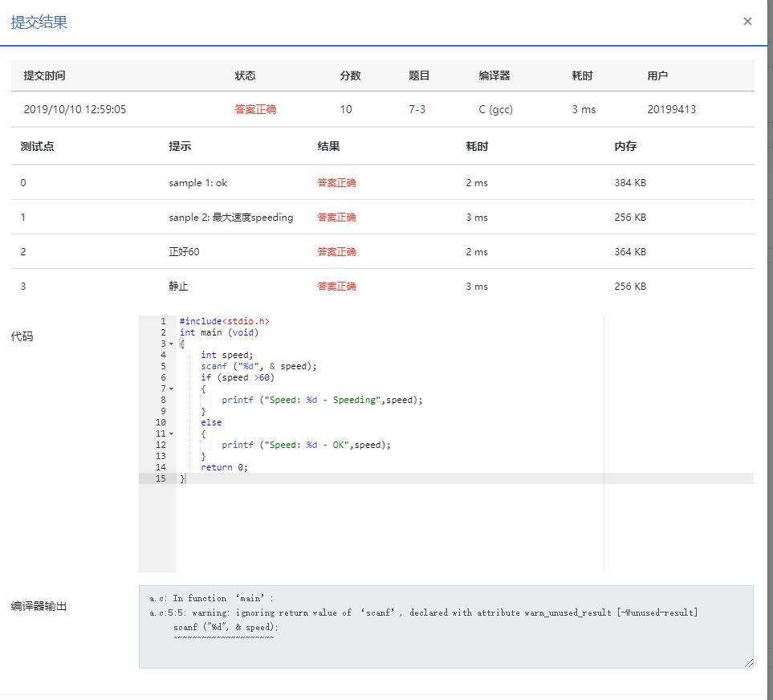Select the 分数 column header
773x700 pixels.
[x=350, y=75]
